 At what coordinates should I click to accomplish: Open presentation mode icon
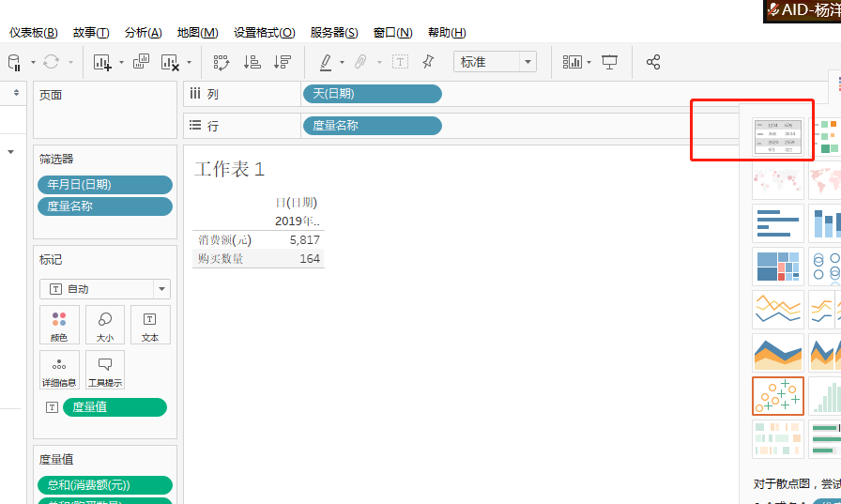610,62
